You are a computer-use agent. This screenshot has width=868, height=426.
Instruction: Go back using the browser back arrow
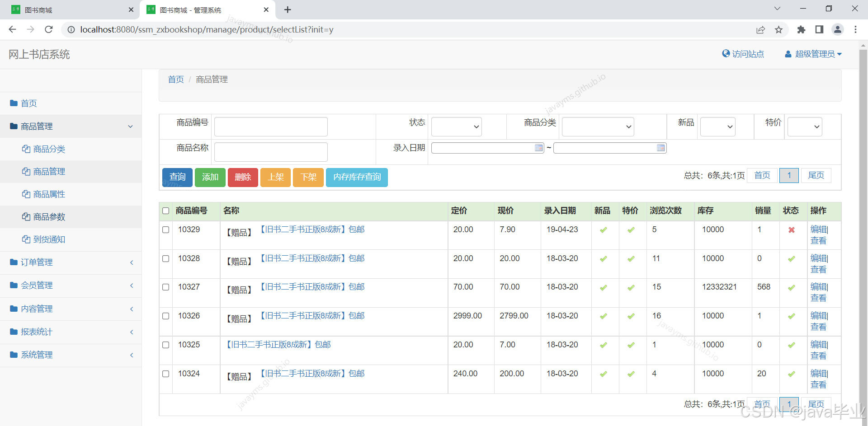click(12, 29)
